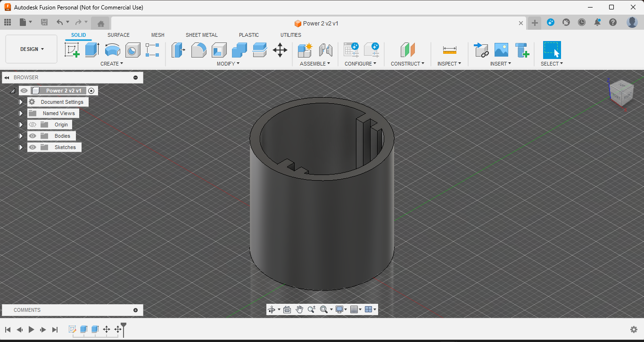
Task: Open the Inspect panel dropdown
Action: coord(449,64)
